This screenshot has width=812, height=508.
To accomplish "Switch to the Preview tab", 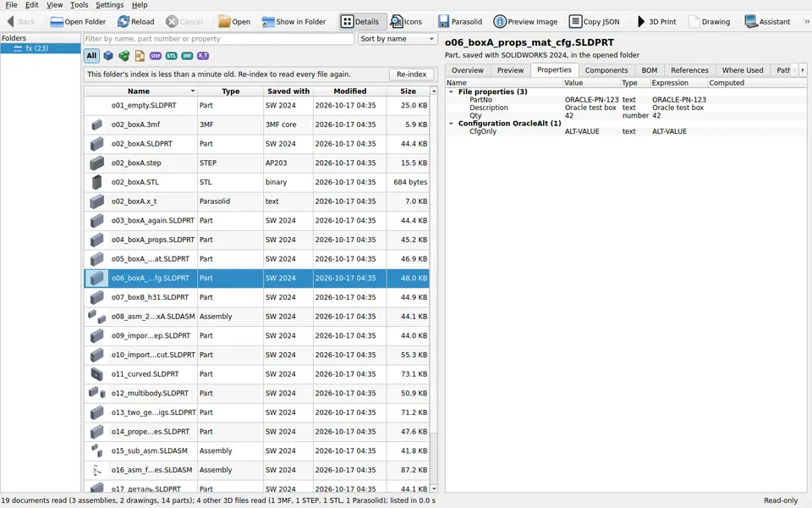I will coord(510,70).
